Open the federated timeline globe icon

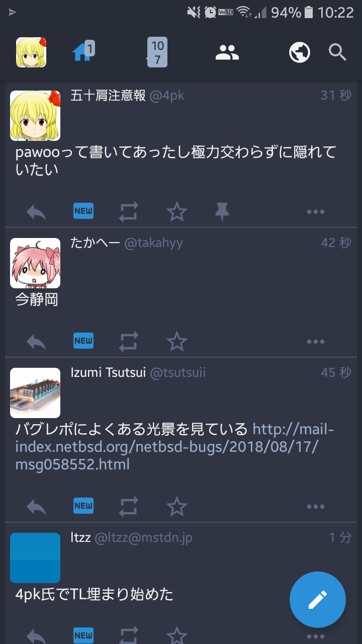pyautogui.click(x=300, y=52)
